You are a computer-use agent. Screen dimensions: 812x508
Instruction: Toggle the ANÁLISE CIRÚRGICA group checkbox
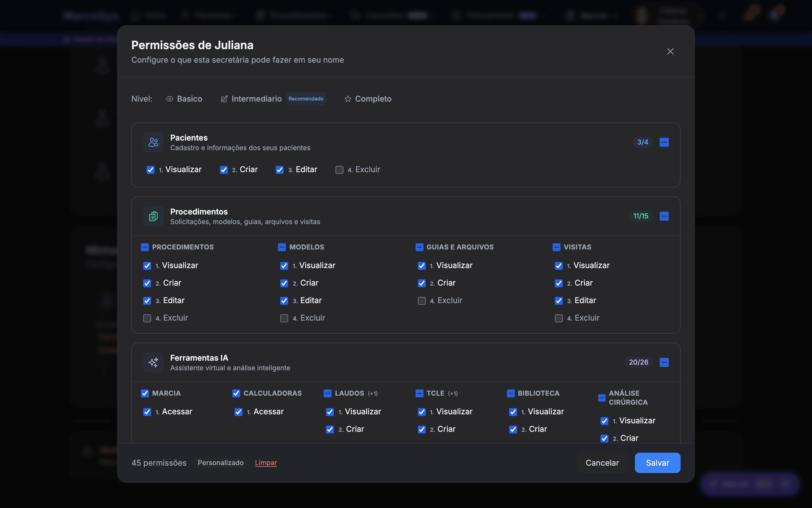point(602,398)
